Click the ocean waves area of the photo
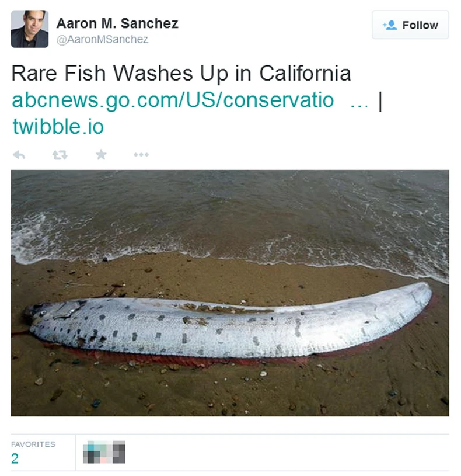The image size is (461, 476). pos(230,213)
